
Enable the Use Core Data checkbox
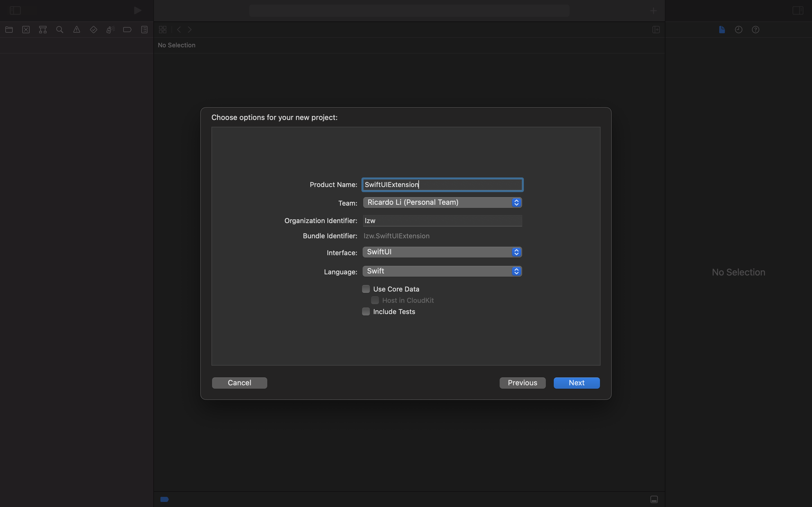point(366,289)
